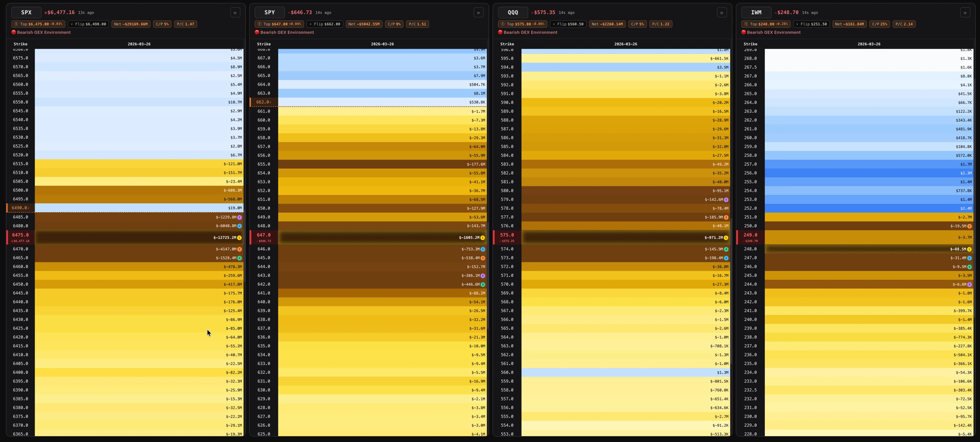The width and height of the screenshot is (980, 442).
Task: Click the QQQ panel refresh icon
Action: [722, 13]
